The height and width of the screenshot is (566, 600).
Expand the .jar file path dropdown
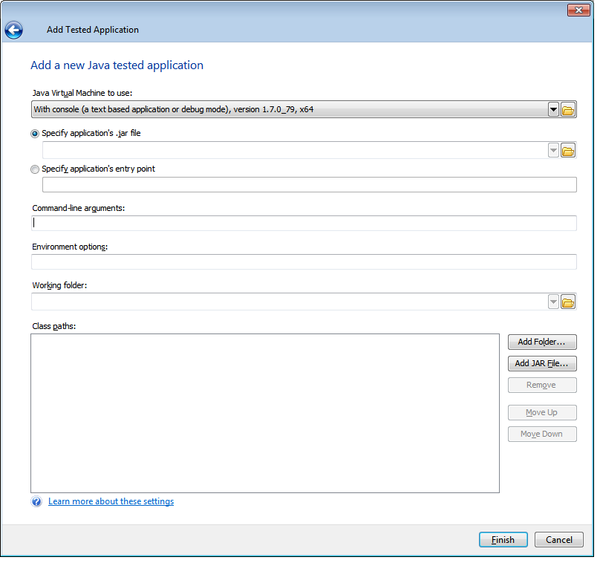point(552,150)
